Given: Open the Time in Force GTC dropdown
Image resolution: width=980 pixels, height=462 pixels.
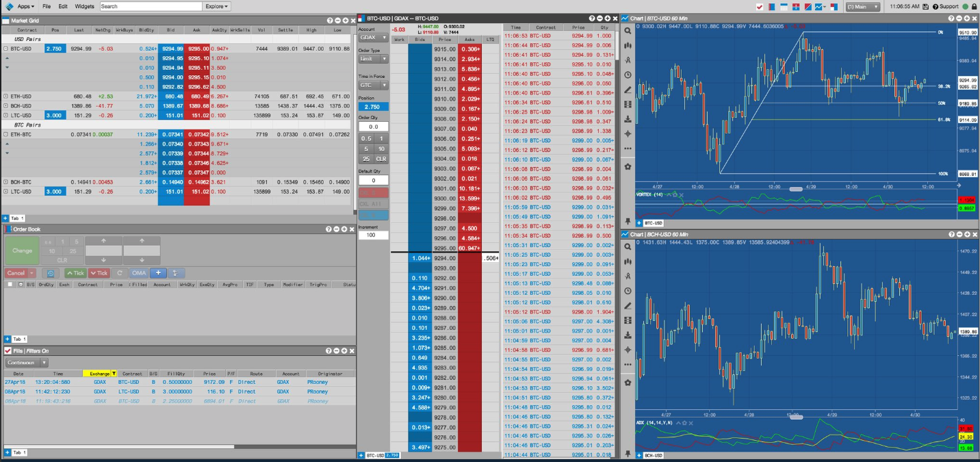Looking at the screenshot, I should pos(372,85).
